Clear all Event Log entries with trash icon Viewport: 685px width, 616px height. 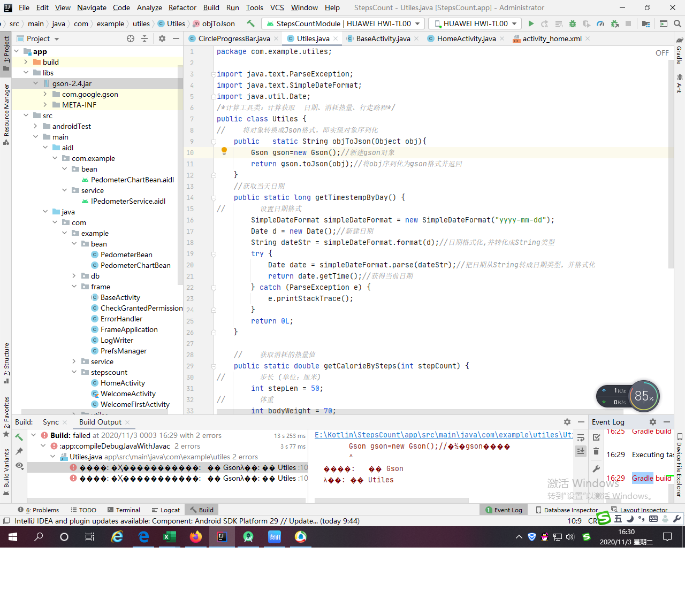pyautogui.click(x=596, y=451)
